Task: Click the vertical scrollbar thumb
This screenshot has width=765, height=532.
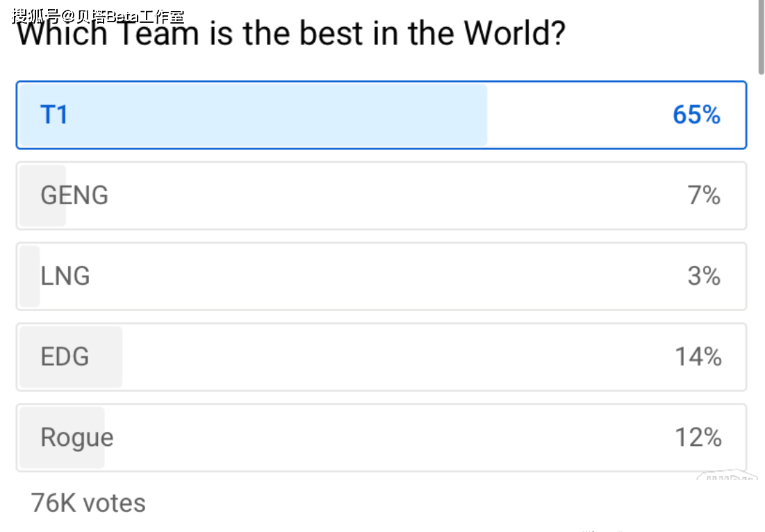Action: tap(761, 38)
